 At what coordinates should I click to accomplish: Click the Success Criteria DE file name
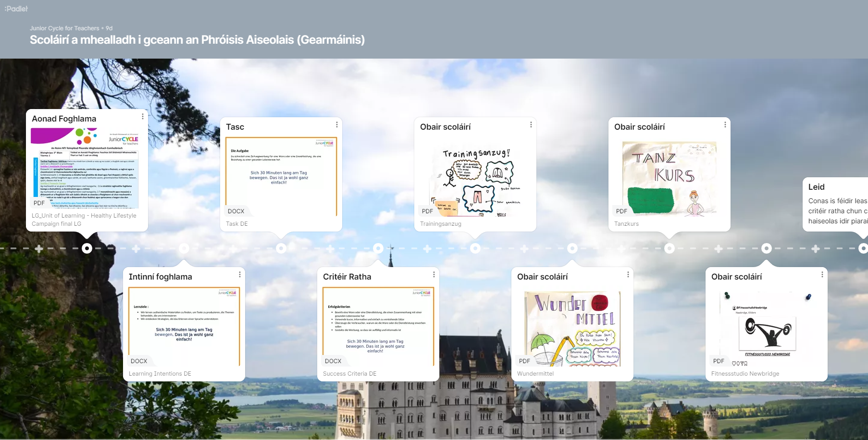pos(350,374)
